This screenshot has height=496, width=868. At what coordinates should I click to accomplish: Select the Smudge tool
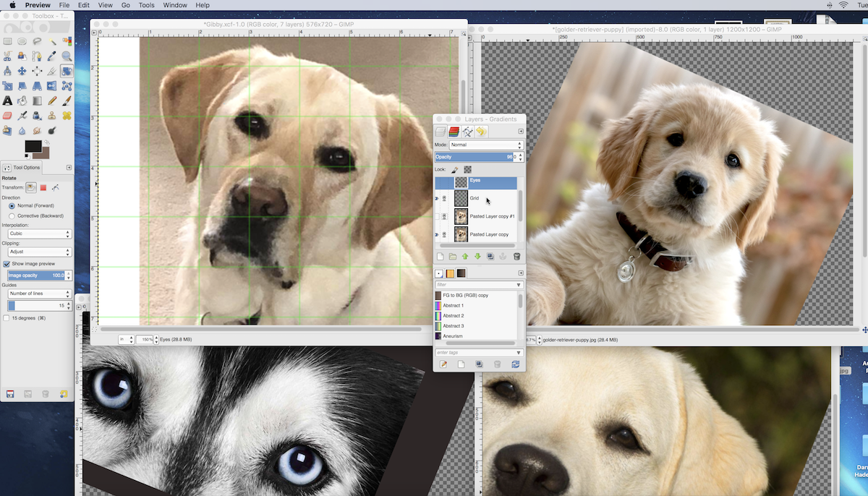[37, 131]
